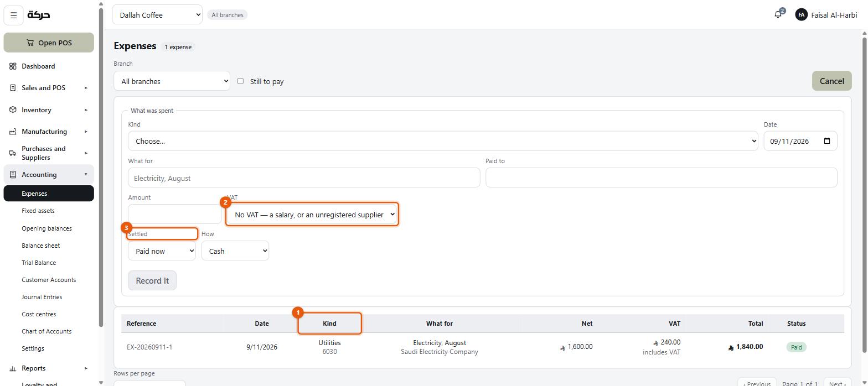This screenshot has height=386, width=868.
Task: Click the Paid to input field
Action: (x=661, y=178)
